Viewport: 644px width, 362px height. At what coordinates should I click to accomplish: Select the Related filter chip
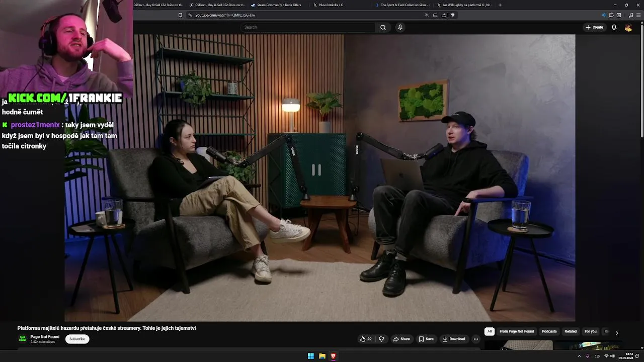click(571, 331)
